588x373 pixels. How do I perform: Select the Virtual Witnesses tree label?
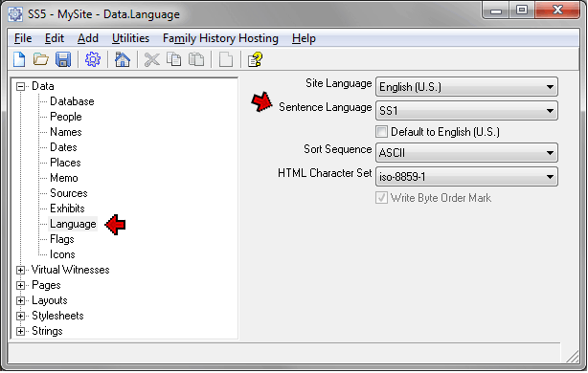71,270
